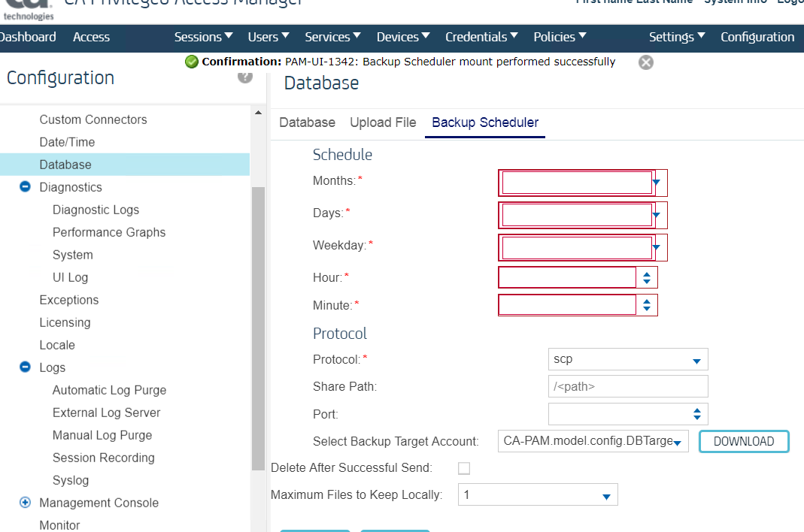Open the Protocol dropdown showing scp
Viewport: 804px width, 532px height.
tap(696, 360)
